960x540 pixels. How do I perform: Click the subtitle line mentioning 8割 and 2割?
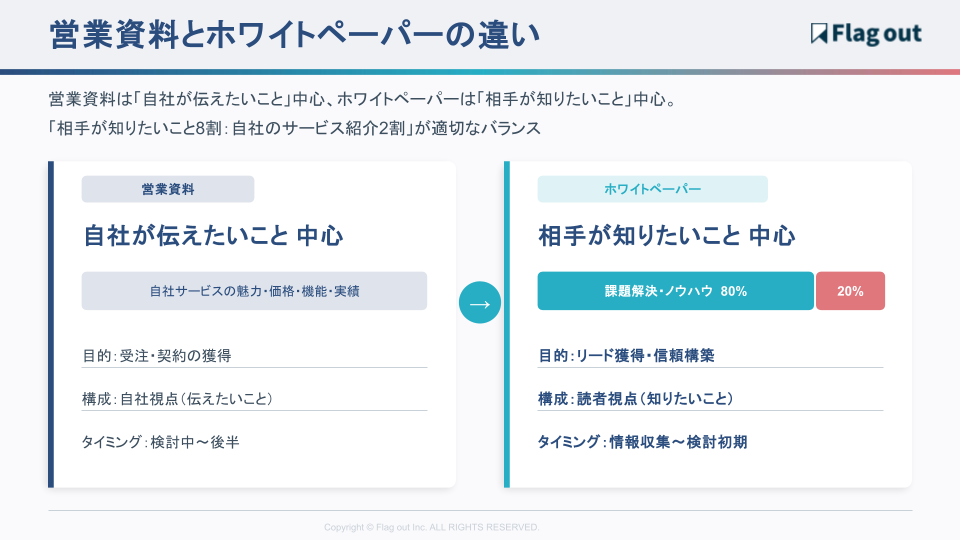coord(294,128)
